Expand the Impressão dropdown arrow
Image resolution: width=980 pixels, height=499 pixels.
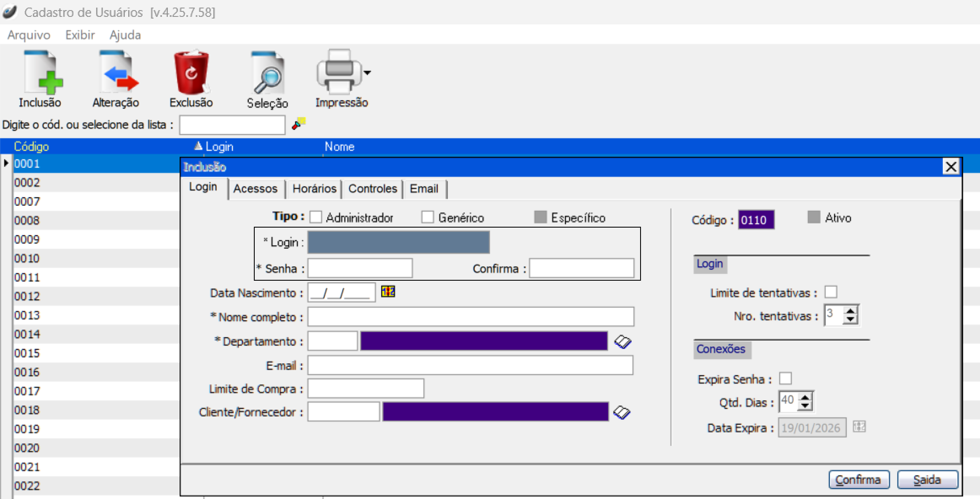click(367, 72)
